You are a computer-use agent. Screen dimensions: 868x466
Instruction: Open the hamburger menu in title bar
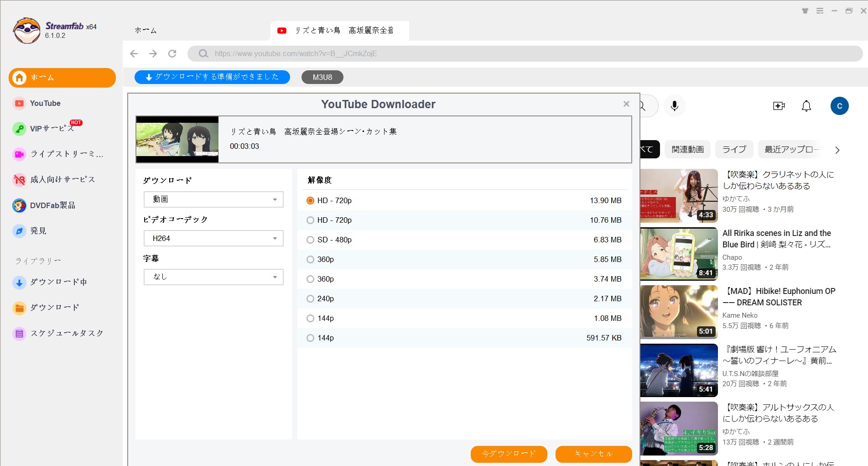[x=820, y=10]
